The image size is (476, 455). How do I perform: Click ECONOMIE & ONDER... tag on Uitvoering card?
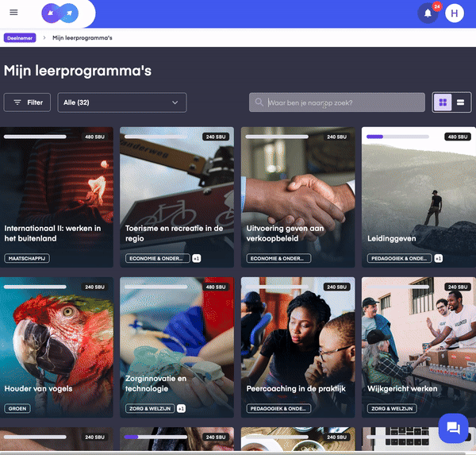[278, 258]
